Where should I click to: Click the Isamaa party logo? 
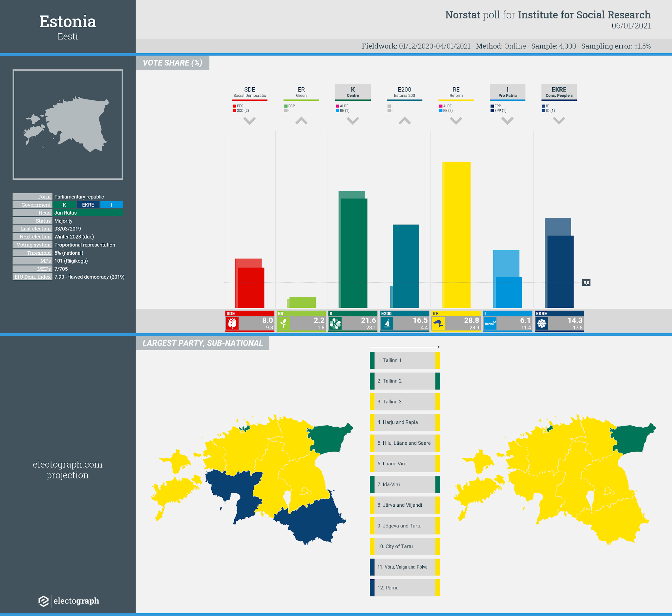click(x=490, y=323)
